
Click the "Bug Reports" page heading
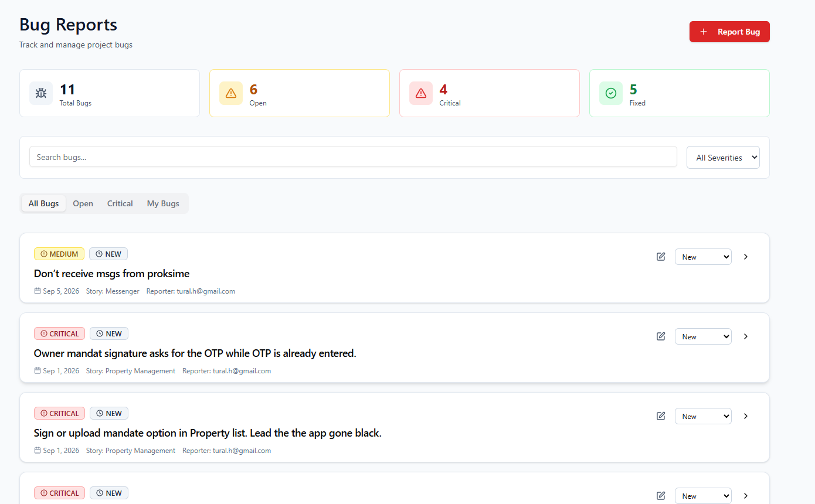tap(68, 25)
